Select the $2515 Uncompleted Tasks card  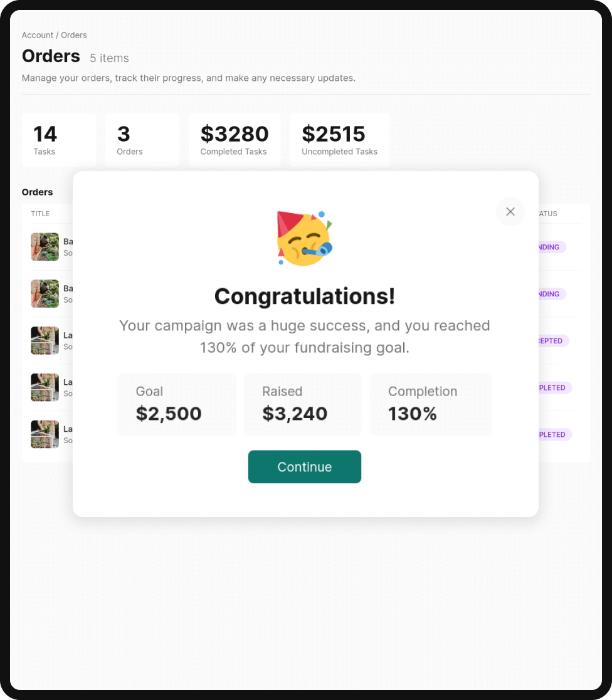coord(339,140)
